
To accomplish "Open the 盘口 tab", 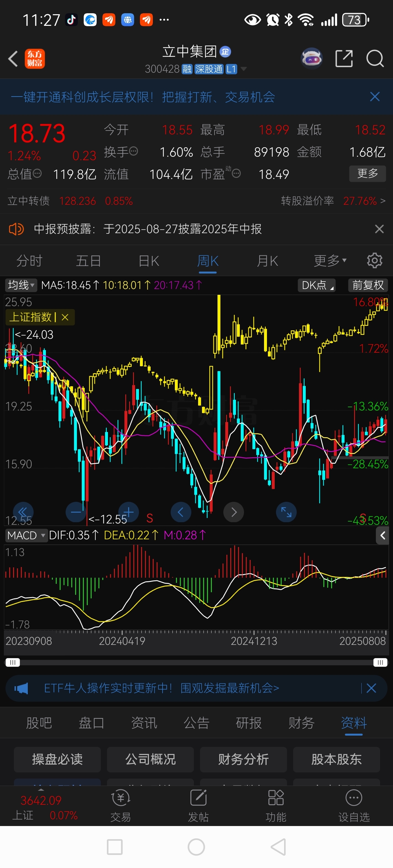I will [91, 723].
